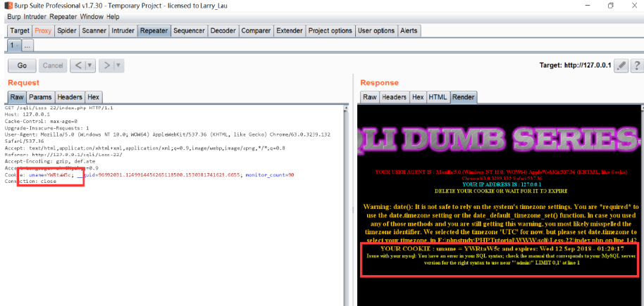Switch to the Comparer tab

(x=256, y=31)
